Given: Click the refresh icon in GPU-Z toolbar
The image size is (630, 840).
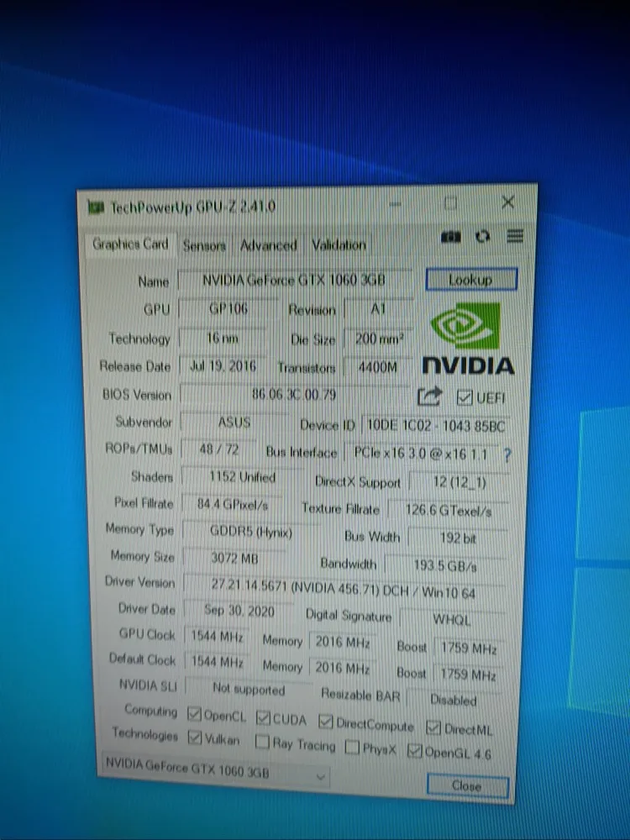Looking at the screenshot, I should point(482,236).
